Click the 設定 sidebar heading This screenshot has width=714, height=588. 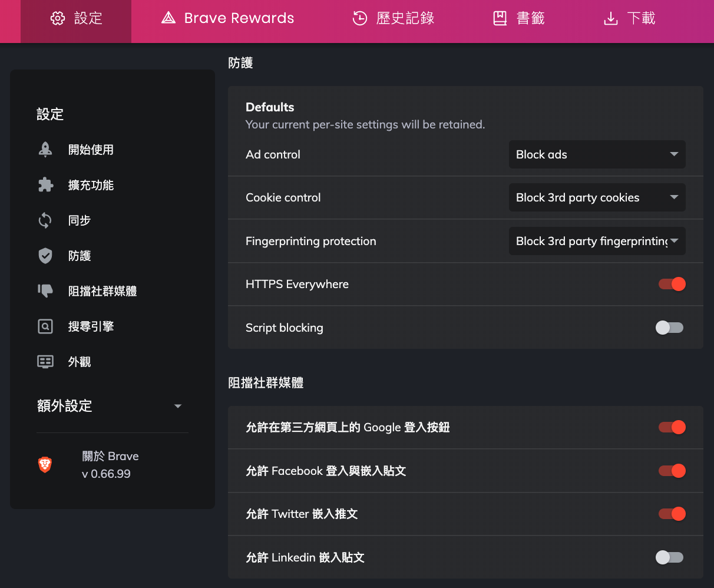pyautogui.click(x=50, y=114)
